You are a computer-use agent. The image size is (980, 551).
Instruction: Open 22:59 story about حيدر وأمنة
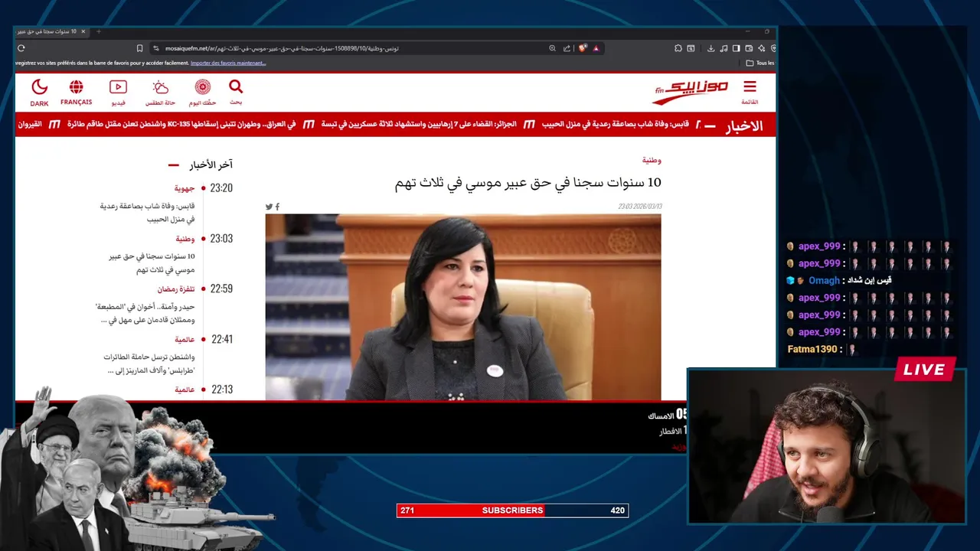[x=145, y=313]
